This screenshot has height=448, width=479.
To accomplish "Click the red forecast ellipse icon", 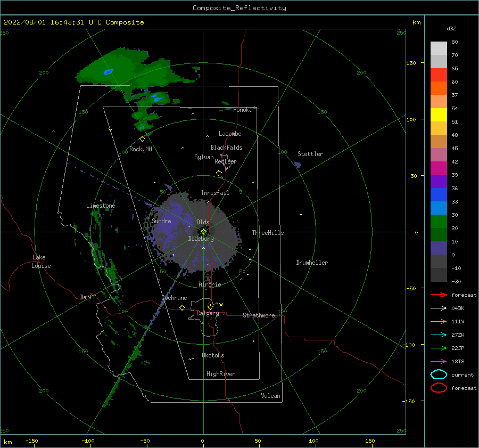I will click(x=439, y=388).
